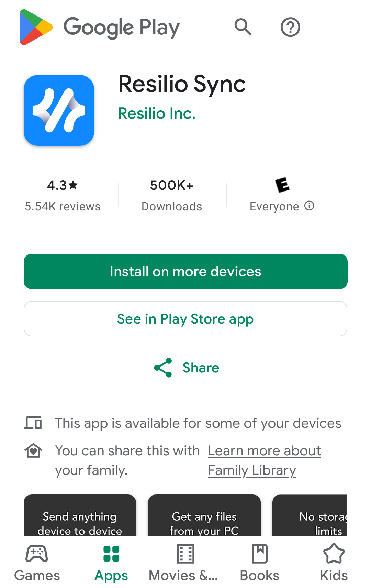Viewport: 371px width, 588px height.
Task: Open the Resilio Inc. developer link
Action: (x=157, y=113)
